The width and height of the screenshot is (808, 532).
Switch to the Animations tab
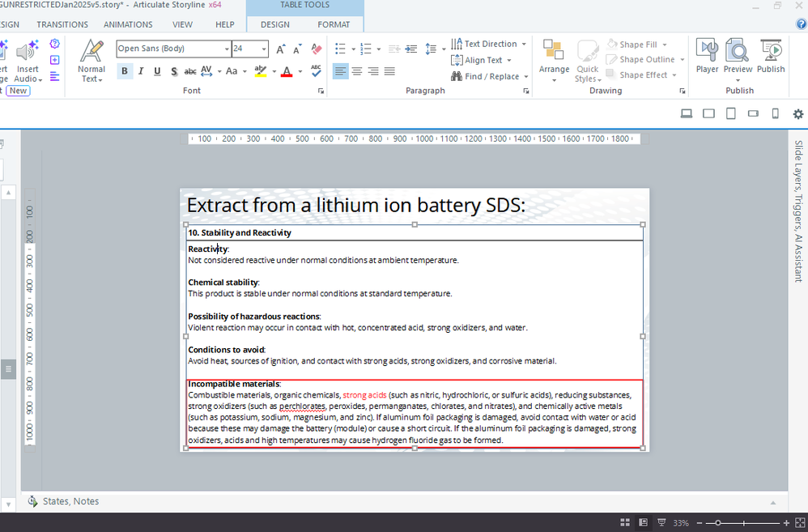coord(128,24)
